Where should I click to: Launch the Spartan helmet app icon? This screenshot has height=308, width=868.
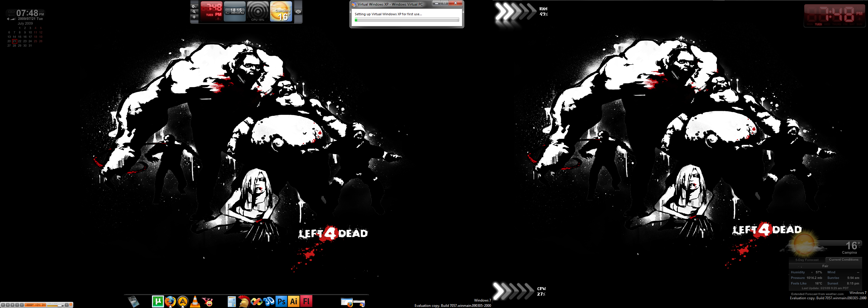pos(244,301)
